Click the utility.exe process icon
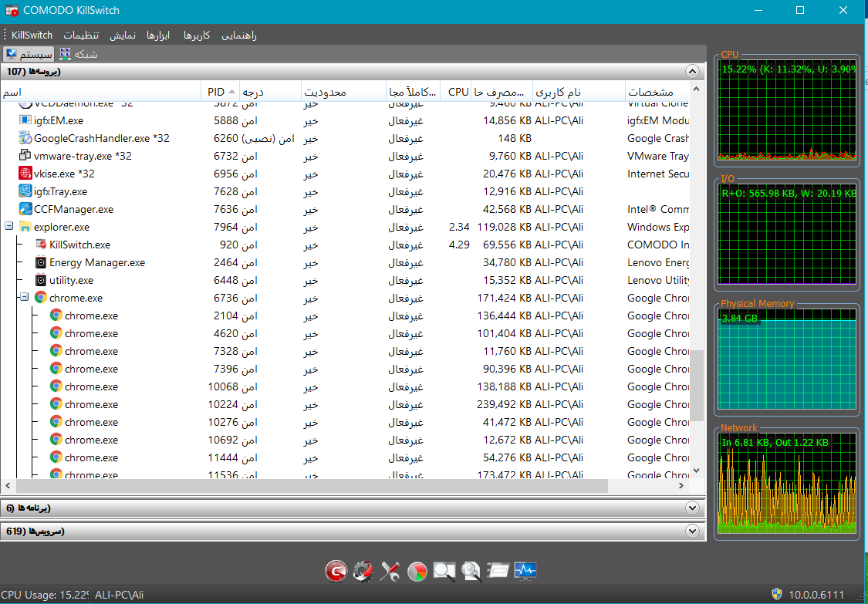The height and width of the screenshot is (604, 868). coord(41,279)
